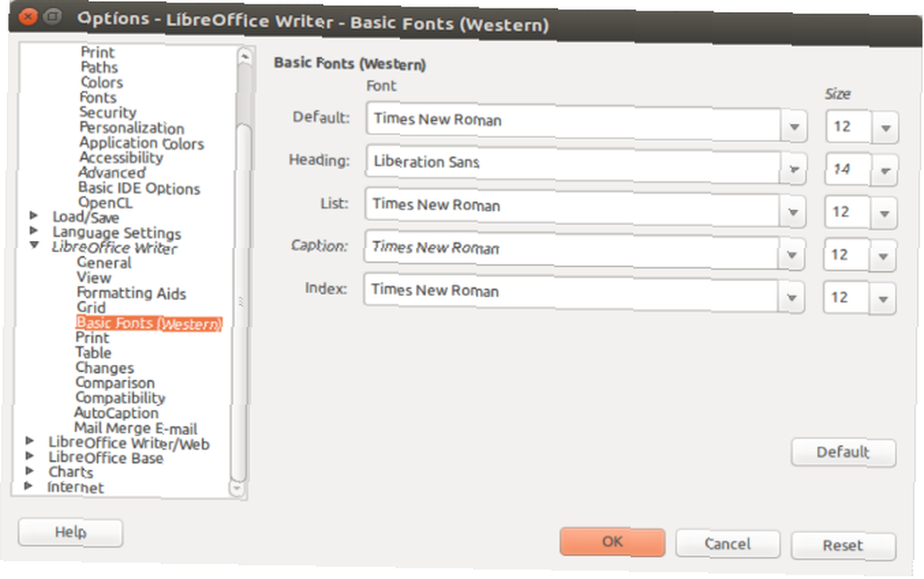Select Changes under LibreOffice Writer

coord(104,368)
